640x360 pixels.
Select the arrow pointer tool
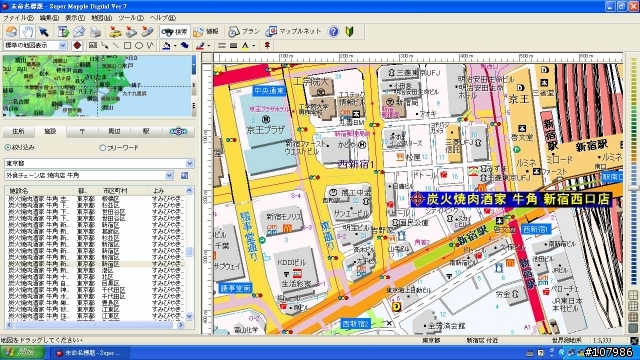coord(43,31)
